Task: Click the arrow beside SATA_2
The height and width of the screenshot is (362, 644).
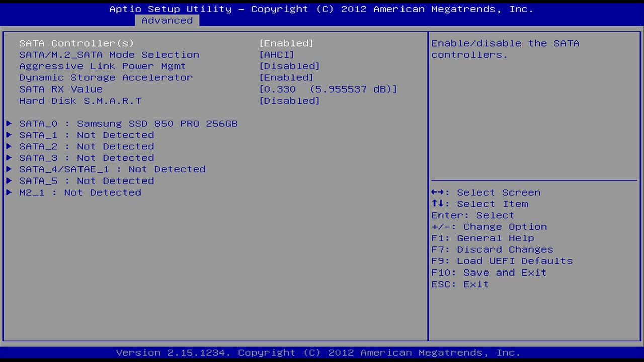Action: [9, 146]
